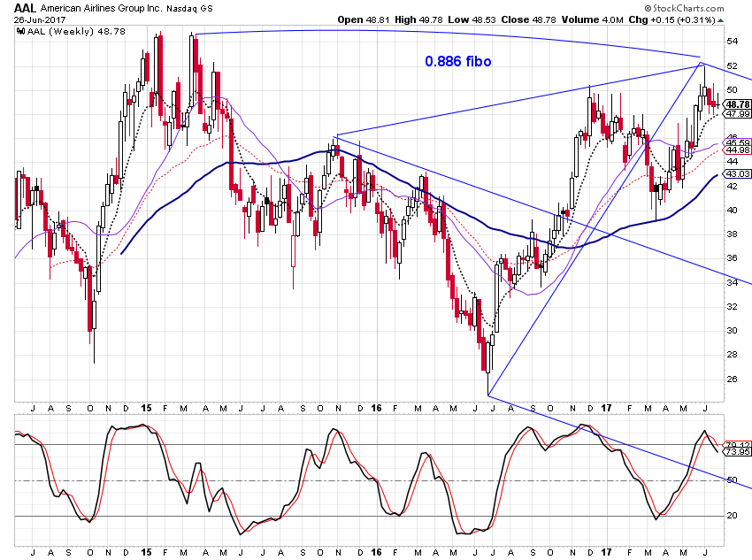Click the 47.99 moving average price tag
This screenshot has height=560, width=752.
[737, 113]
